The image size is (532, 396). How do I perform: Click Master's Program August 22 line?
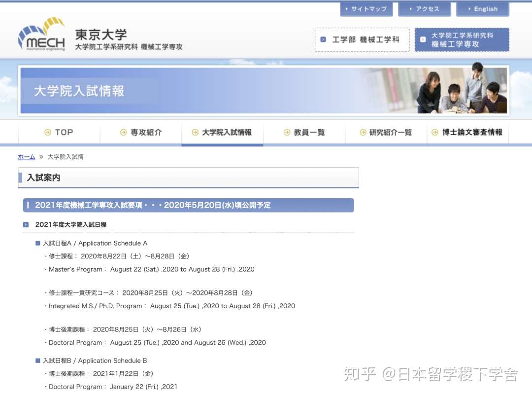click(x=149, y=270)
